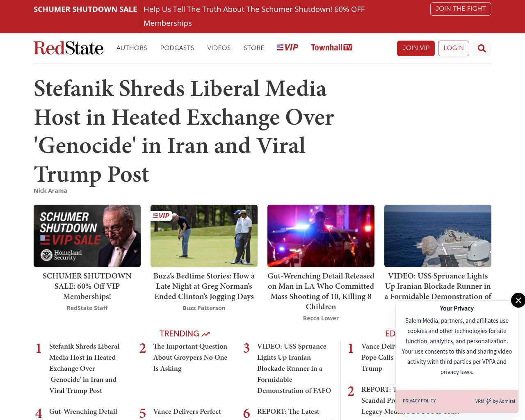Open trending item 1 about Stefanik
Viewport: 525px width, 420px height.
(x=84, y=368)
